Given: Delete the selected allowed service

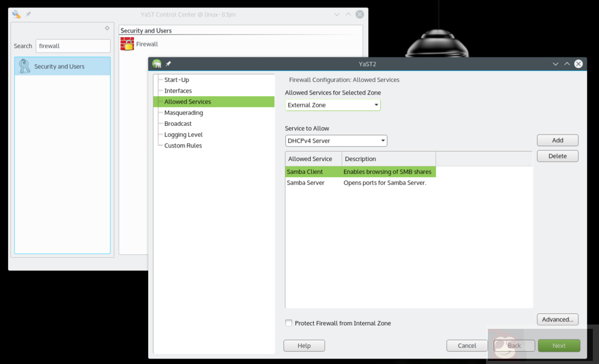Looking at the screenshot, I should (x=557, y=155).
